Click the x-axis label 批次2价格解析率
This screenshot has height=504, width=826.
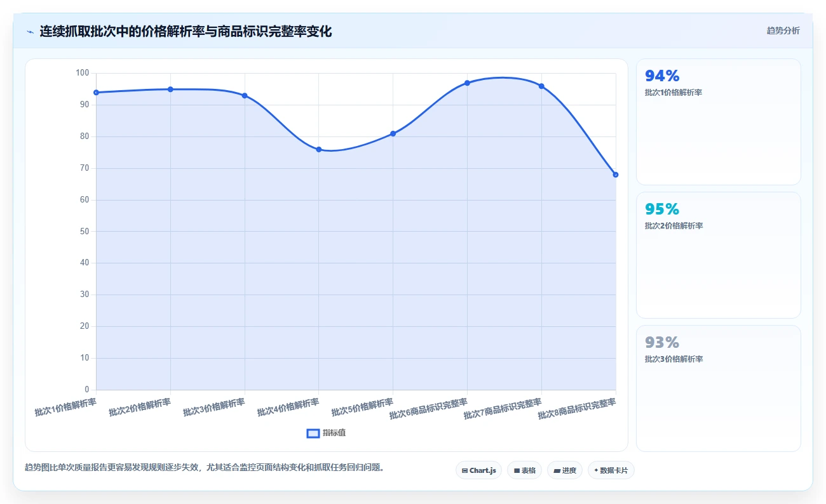tap(140, 408)
